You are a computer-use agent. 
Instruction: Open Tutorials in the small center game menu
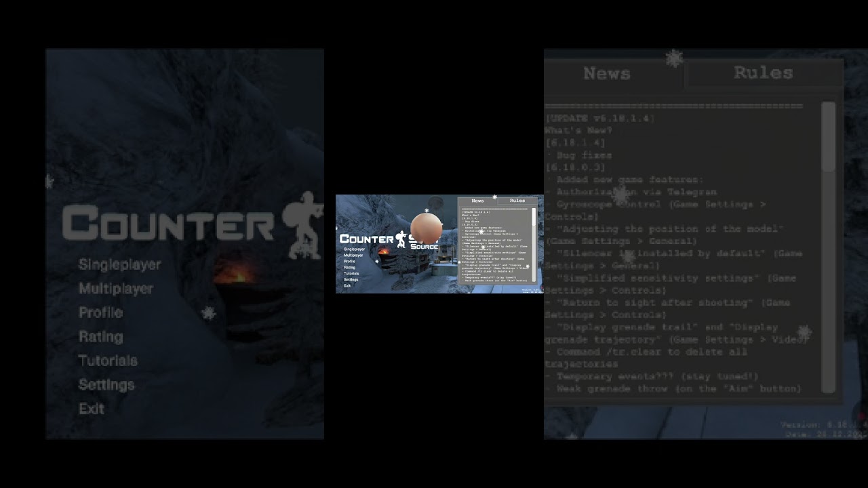point(351,274)
